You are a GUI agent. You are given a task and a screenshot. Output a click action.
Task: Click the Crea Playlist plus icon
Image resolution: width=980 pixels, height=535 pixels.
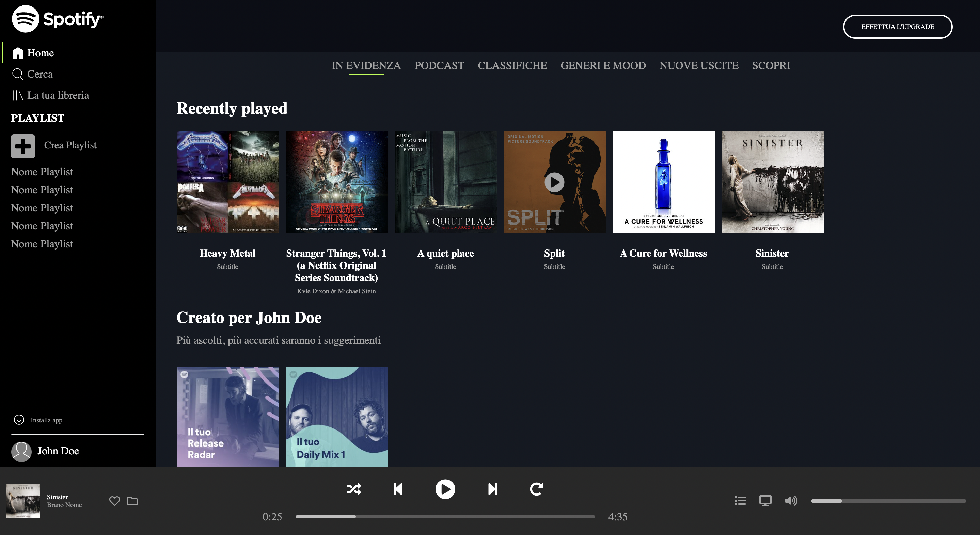pos(23,146)
